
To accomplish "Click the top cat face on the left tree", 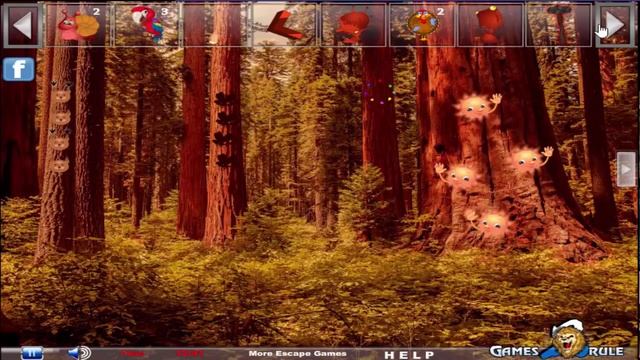I will tap(61, 96).
